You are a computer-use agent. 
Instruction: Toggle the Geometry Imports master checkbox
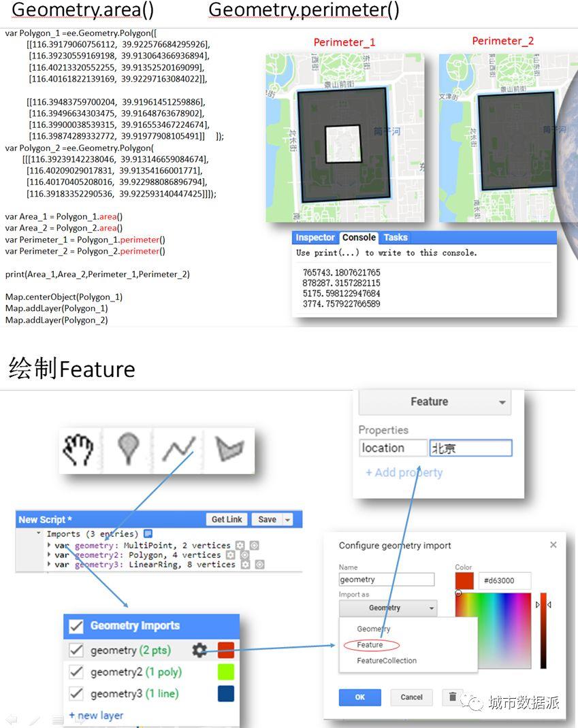coord(76,626)
